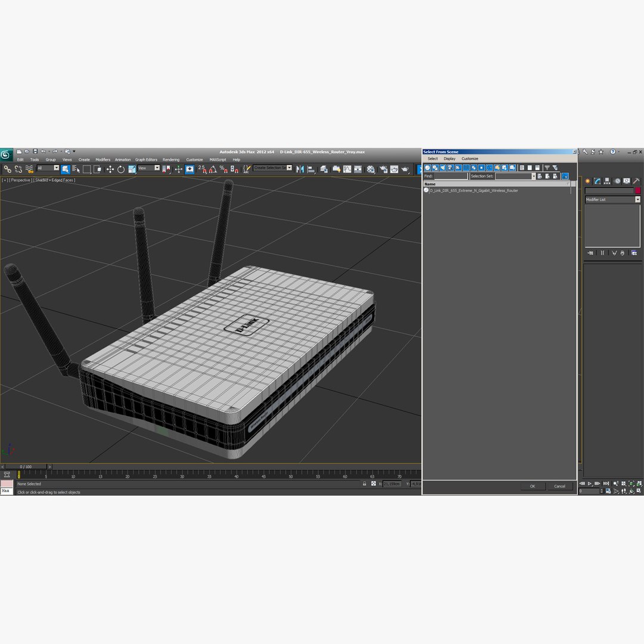Viewport: 644px width, 644px height.
Task: Activate the Select and Scale tool
Action: click(132, 169)
